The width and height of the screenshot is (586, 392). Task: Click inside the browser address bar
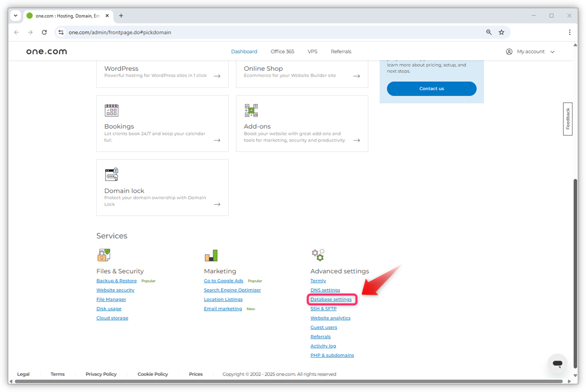pos(207,32)
